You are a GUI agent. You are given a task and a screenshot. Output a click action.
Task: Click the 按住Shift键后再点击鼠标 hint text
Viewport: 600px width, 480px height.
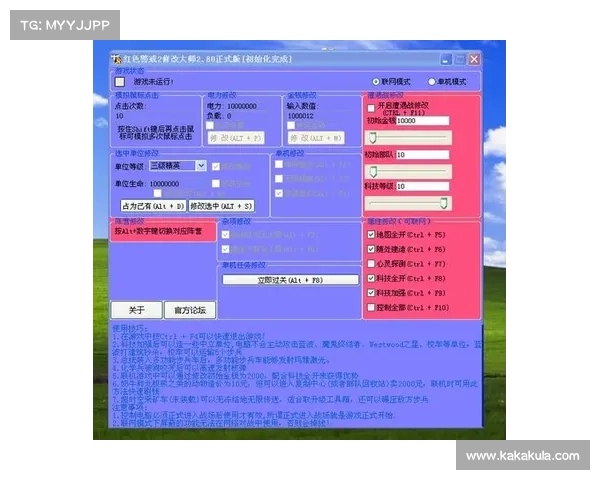[x=156, y=132]
